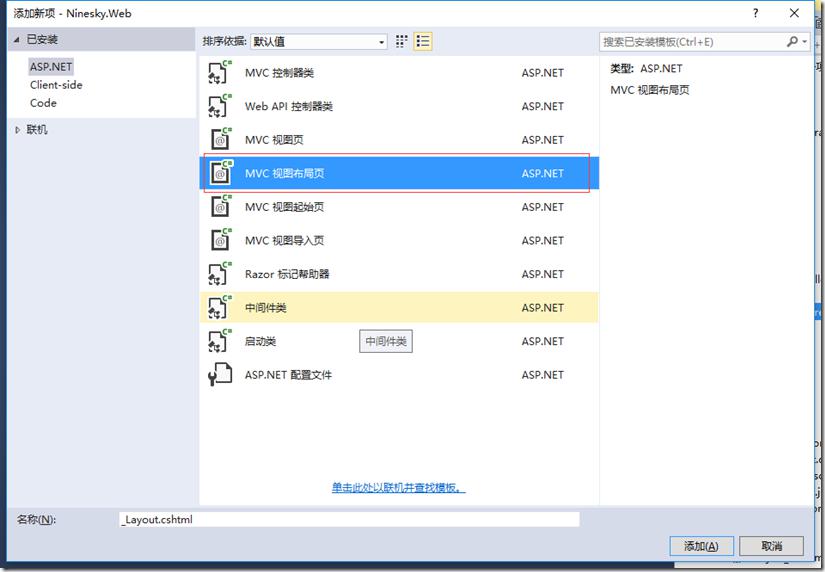
Task: Click the 取消 button
Action: 771,546
